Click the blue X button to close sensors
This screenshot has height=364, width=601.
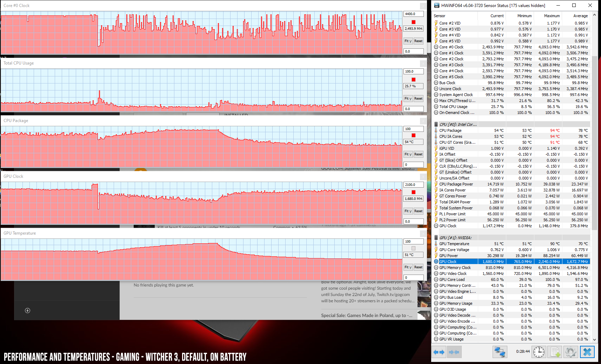coord(587,352)
